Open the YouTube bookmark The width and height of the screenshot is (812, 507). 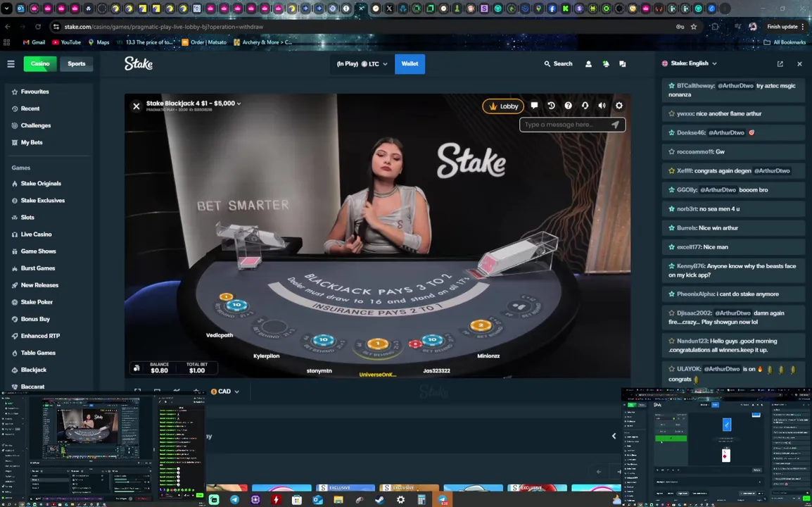[x=66, y=42]
